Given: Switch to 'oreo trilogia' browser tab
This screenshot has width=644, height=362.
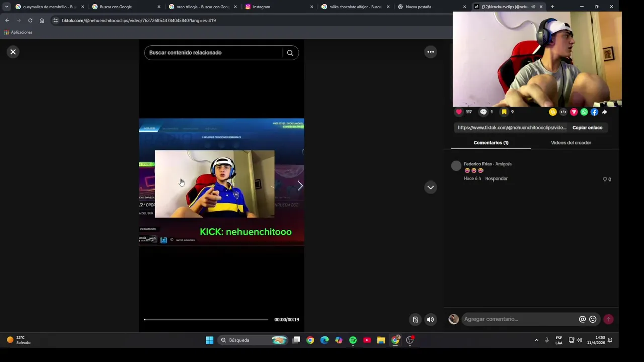Looking at the screenshot, I should click(x=202, y=7).
